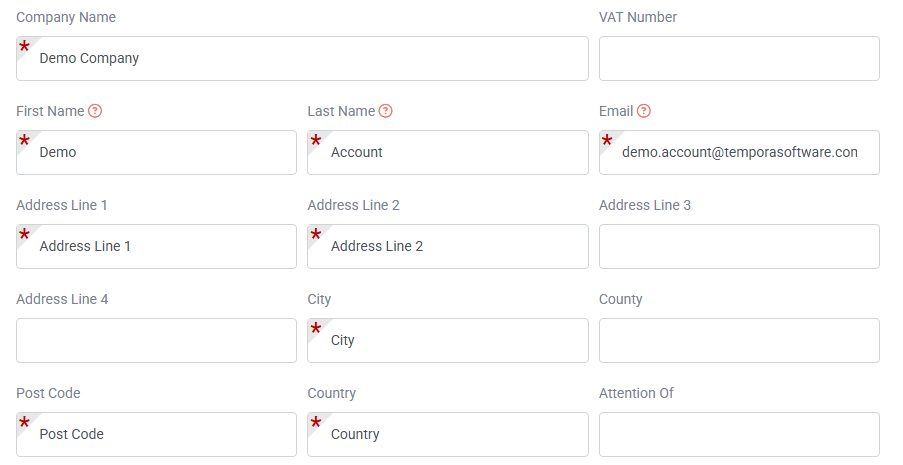Focus the City input field
Screen dimensions: 903x465
coord(447,340)
